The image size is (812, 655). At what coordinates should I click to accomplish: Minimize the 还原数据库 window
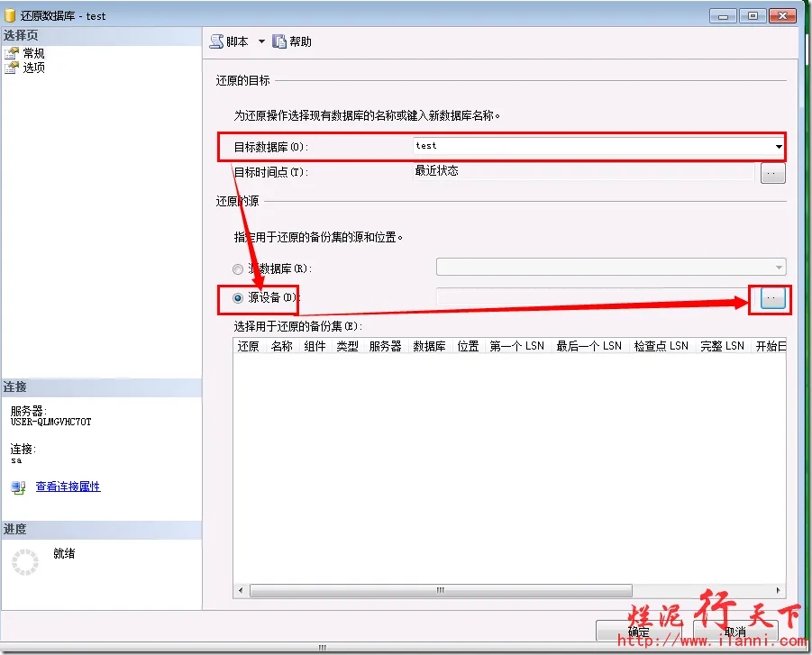tap(723, 16)
